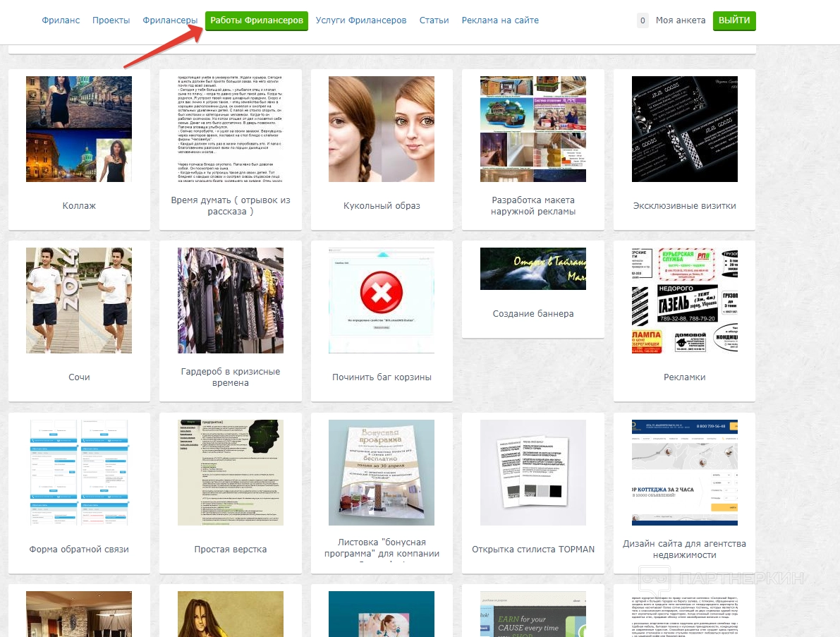Click the notification counter showing 0
Viewport: 840px width, 637px height.
[643, 20]
